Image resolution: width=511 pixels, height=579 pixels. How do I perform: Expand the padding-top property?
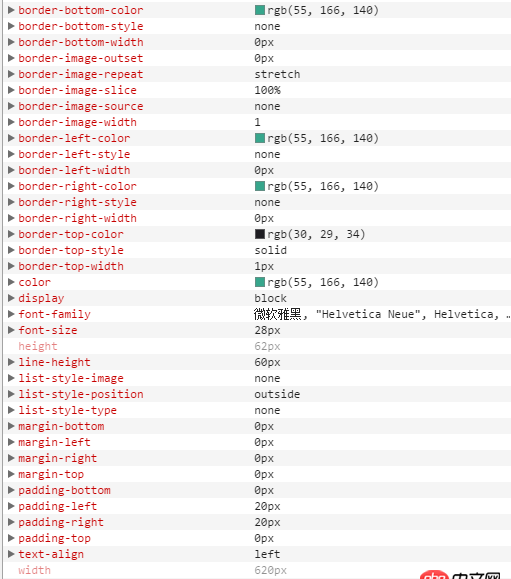(11, 538)
